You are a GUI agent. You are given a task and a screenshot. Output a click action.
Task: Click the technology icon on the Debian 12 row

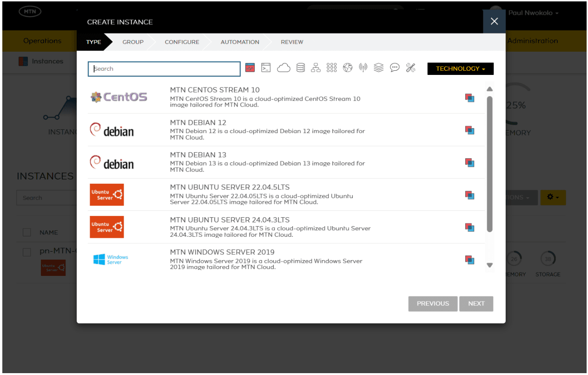tap(470, 130)
